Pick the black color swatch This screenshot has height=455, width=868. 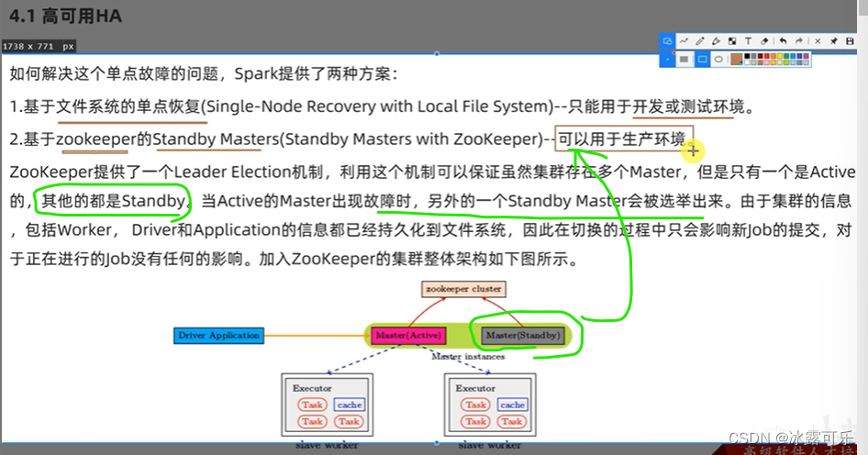[747, 56]
